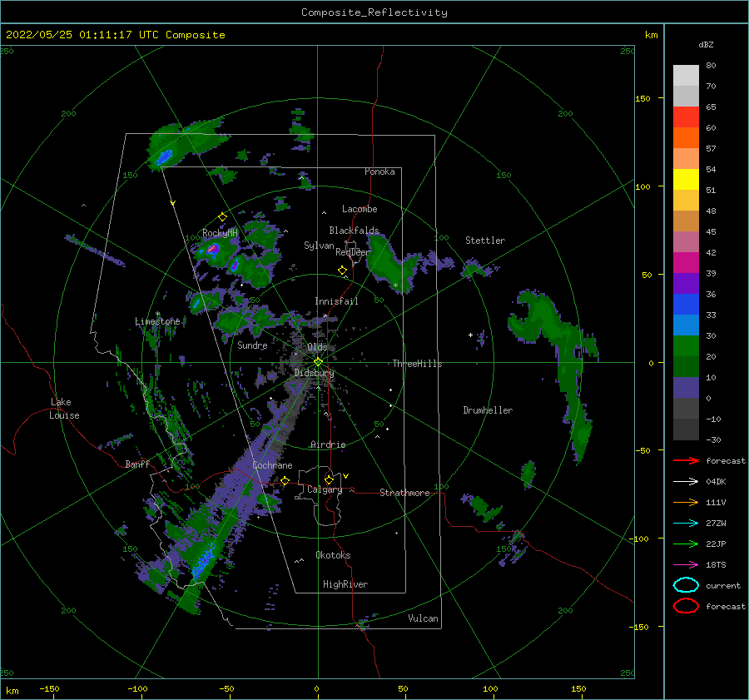
Task: Click the Red Deer city label
Action: pos(353,252)
